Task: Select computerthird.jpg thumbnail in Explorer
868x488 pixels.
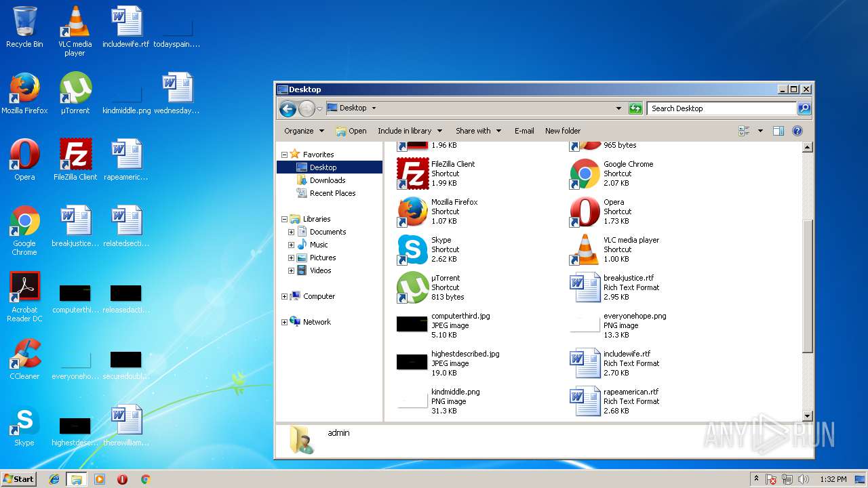Action: coord(412,325)
